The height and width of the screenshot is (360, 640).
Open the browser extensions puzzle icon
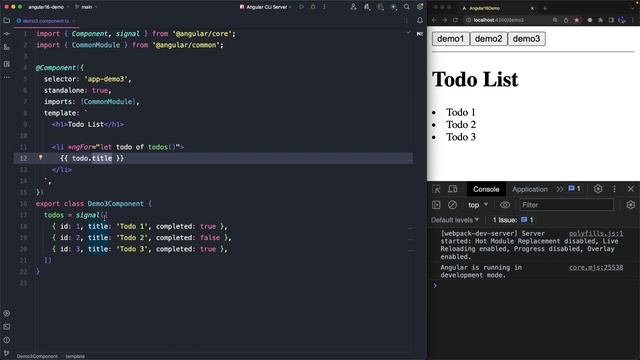tap(600, 20)
